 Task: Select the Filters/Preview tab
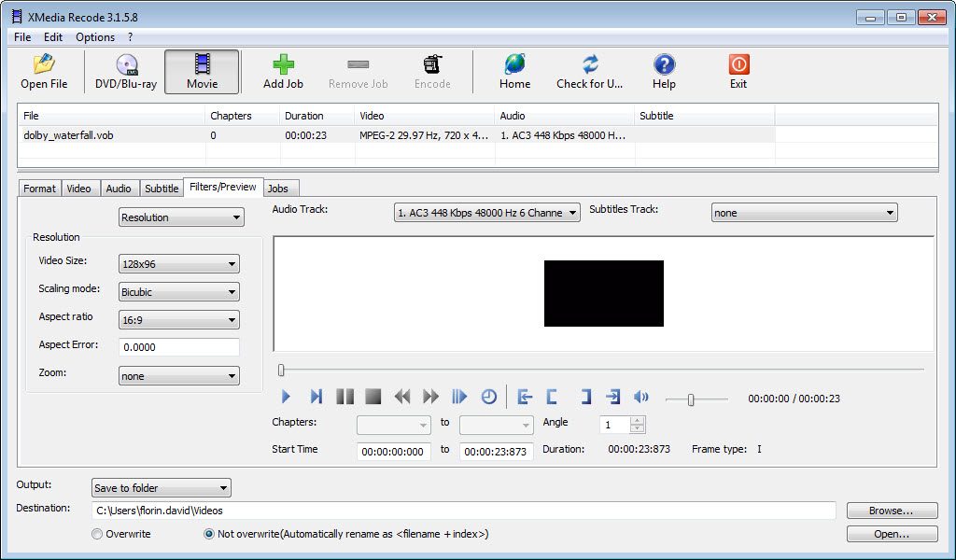[223, 187]
